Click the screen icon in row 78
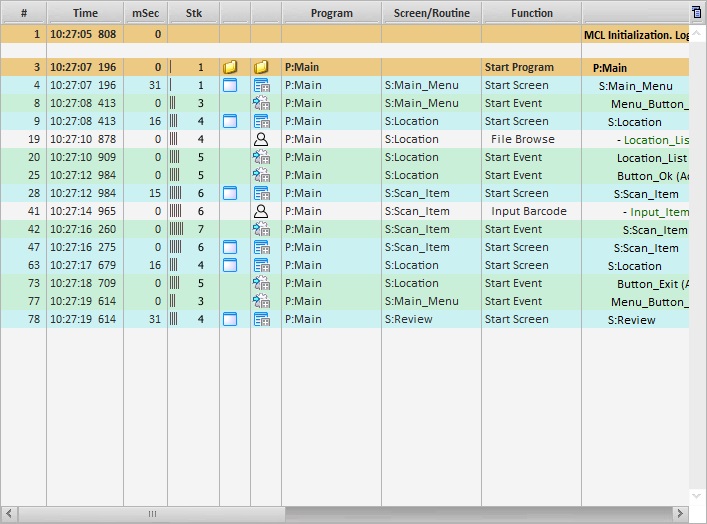 (x=261, y=320)
